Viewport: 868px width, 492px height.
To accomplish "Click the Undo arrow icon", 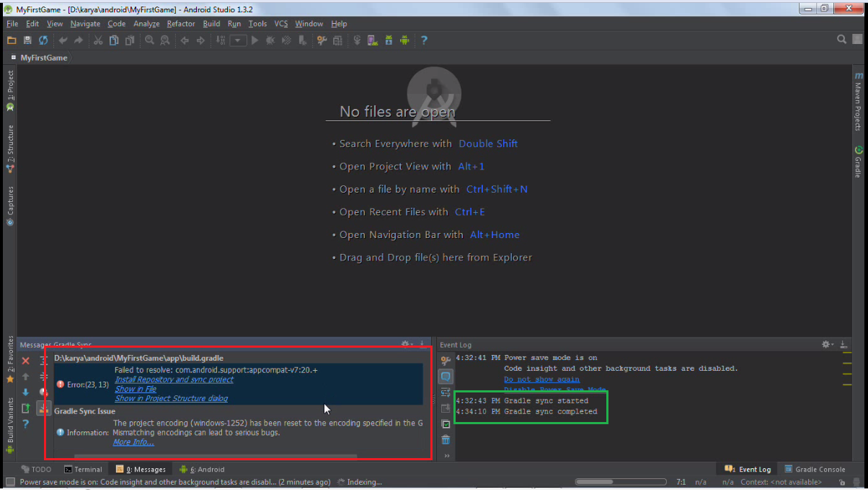I will pos(63,40).
